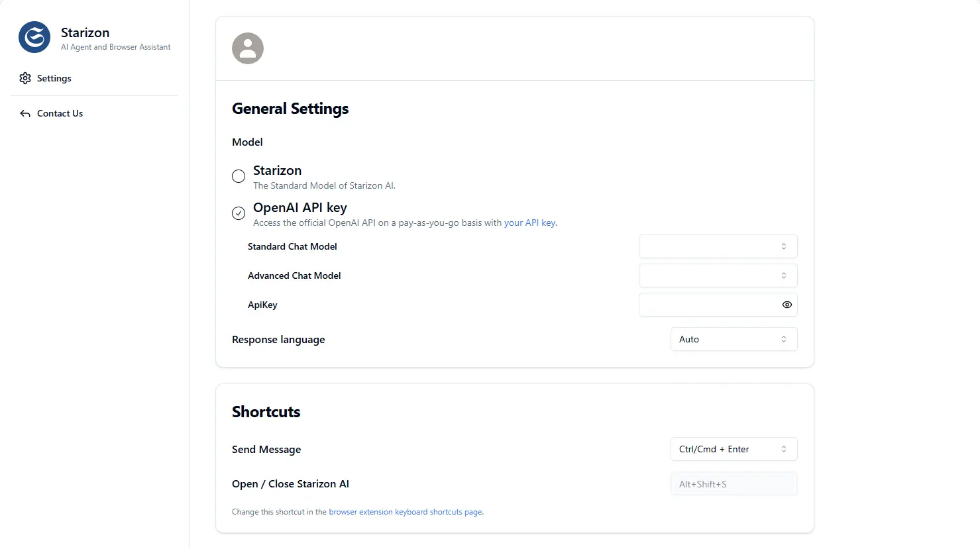
Task: Click the Advanced Chat Model dropdown chevron
Action: (784, 275)
